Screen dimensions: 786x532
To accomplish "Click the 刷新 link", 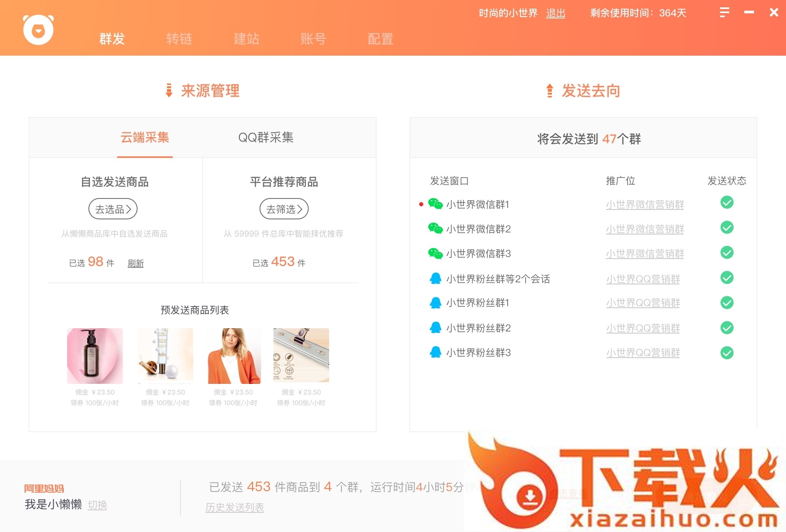I will [136, 263].
